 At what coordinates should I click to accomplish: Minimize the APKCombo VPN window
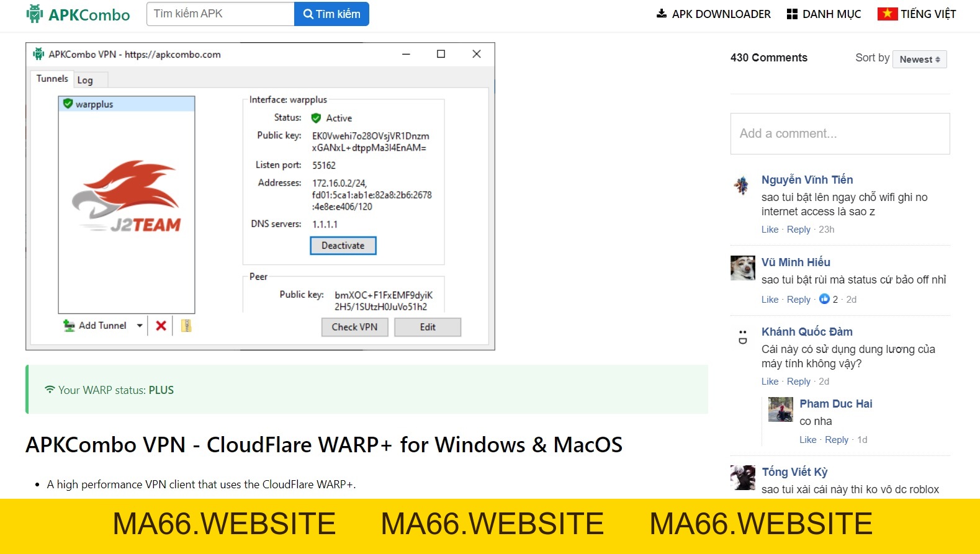pos(406,54)
